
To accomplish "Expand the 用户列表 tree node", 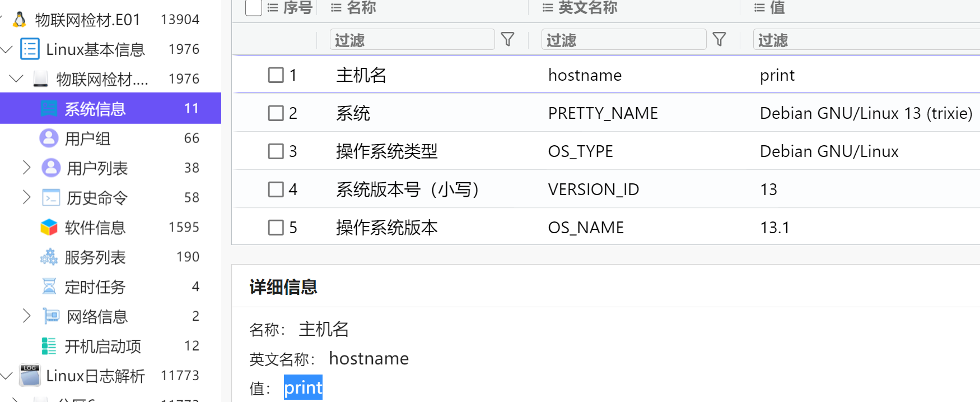I will tap(26, 168).
